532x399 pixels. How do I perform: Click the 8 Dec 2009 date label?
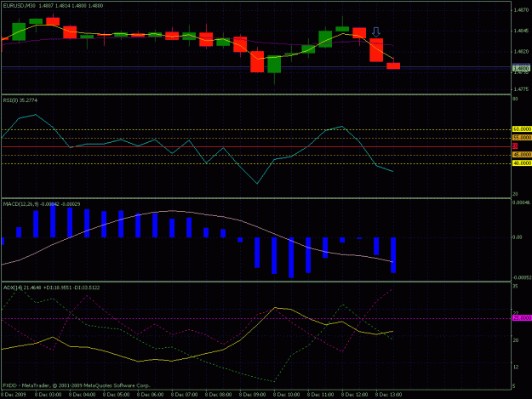14,395
